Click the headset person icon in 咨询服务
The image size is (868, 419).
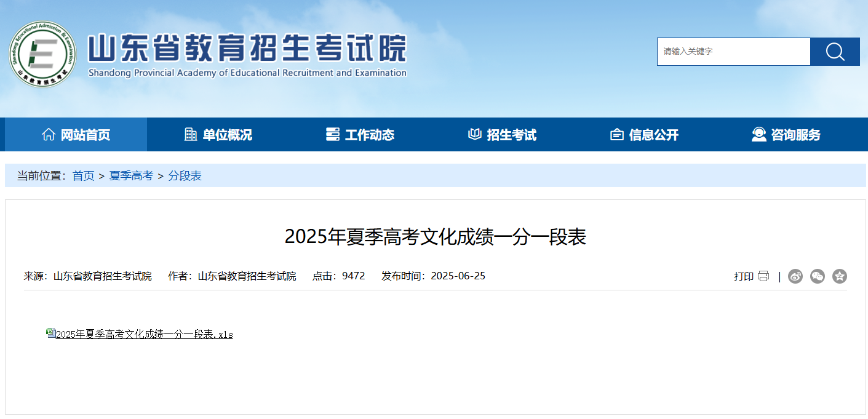click(x=759, y=134)
